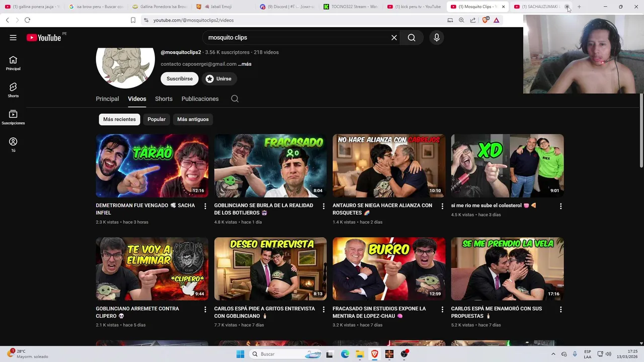
Task: Open options for GOBLINCIANO SE BURLA video
Action: click(x=324, y=206)
